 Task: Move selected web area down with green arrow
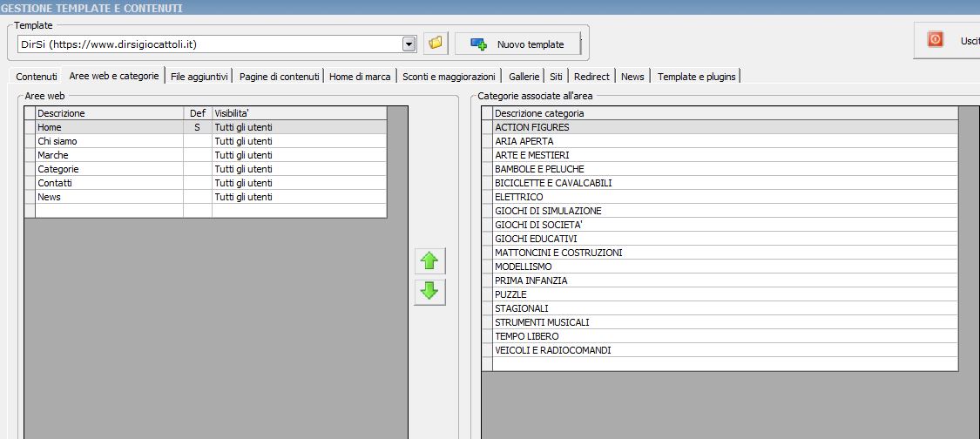click(x=429, y=292)
